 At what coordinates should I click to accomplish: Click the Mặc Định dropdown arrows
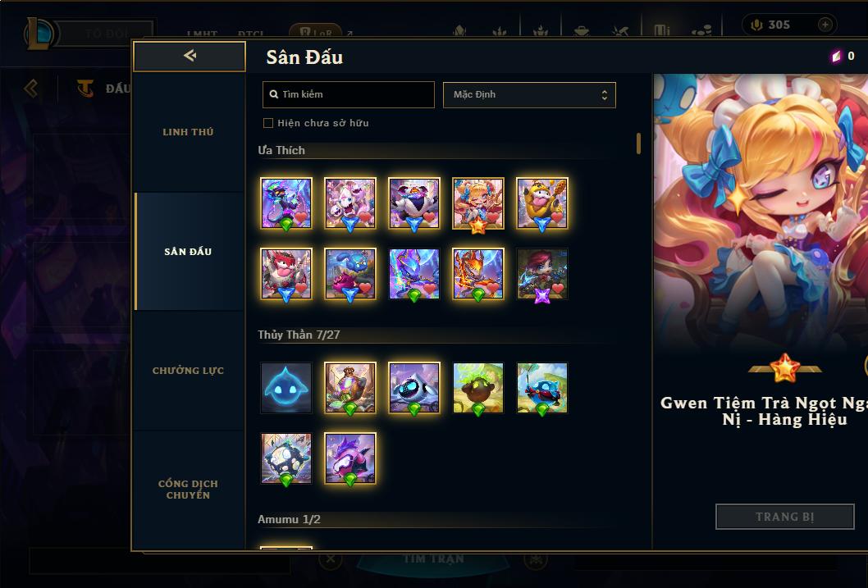point(605,95)
